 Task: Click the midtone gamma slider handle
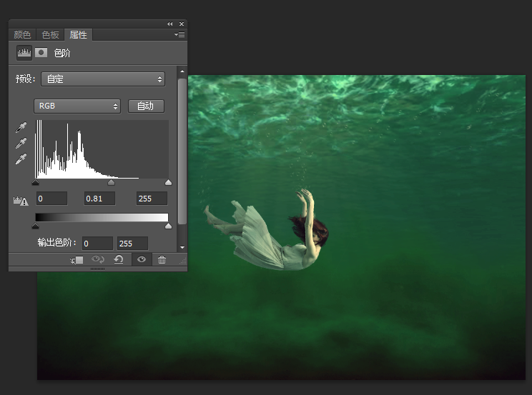click(x=111, y=182)
